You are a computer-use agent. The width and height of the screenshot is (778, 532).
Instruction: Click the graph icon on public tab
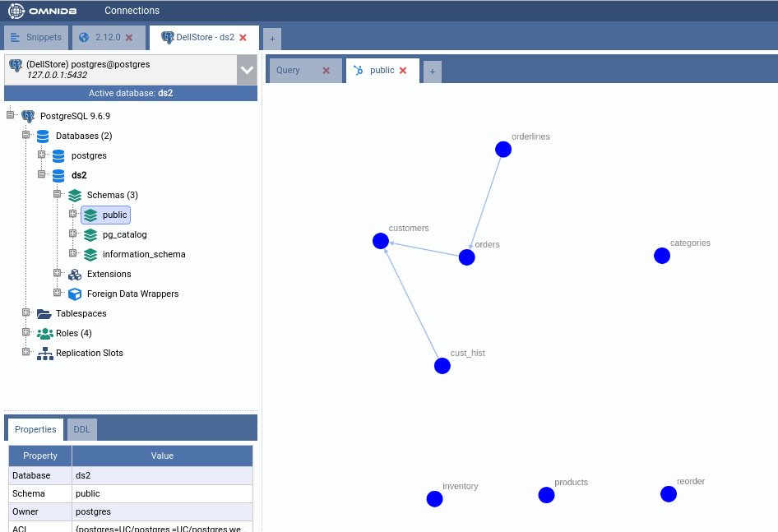click(x=359, y=71)
